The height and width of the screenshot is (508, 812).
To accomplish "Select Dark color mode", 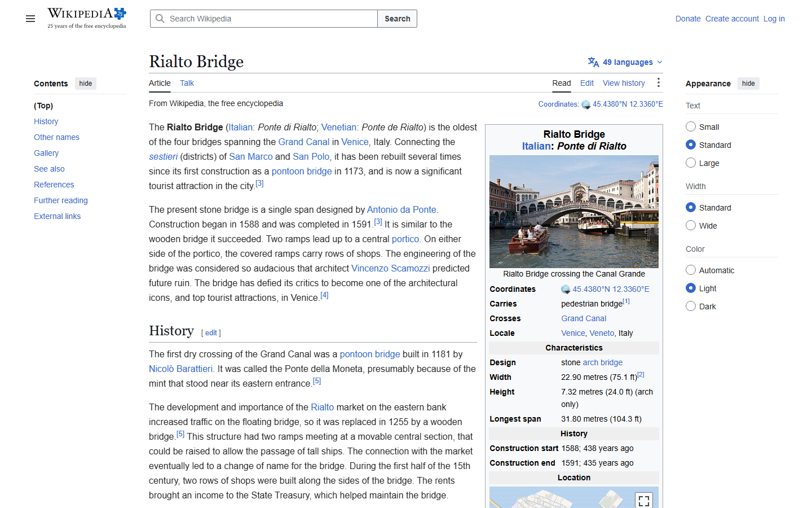I will (691, 306).
